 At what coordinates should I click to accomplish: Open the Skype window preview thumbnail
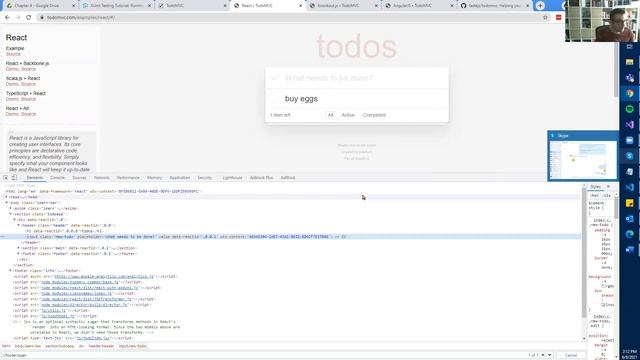pos(583,160)
